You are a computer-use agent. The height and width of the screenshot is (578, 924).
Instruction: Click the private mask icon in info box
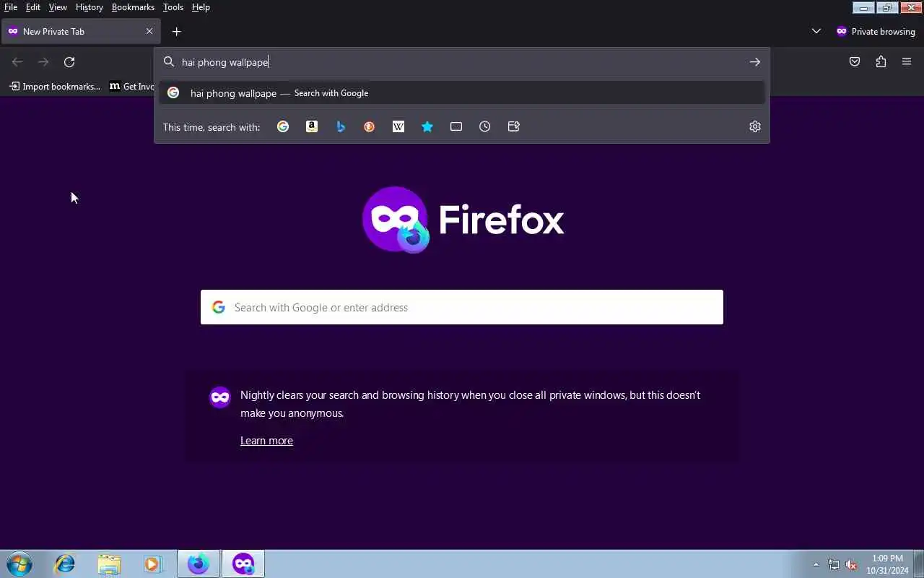tap(220, 397)
